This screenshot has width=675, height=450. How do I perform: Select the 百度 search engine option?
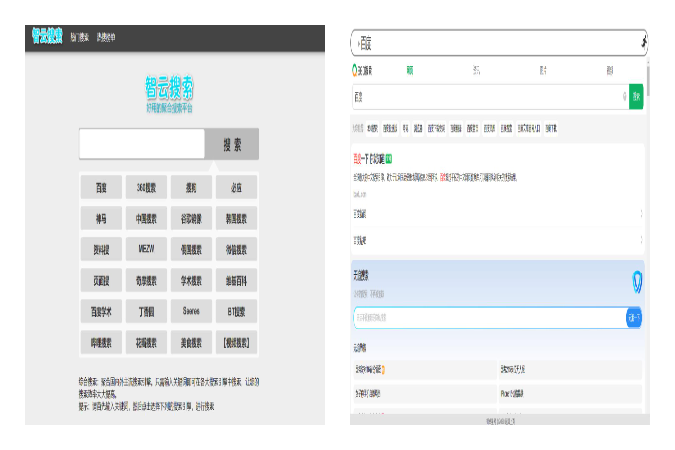coord(101,187)
